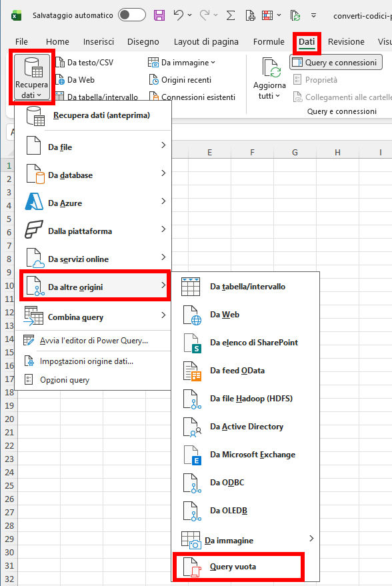Switch to the Layout di pagina tab
The image size is (392, 586).
[206, 41]
